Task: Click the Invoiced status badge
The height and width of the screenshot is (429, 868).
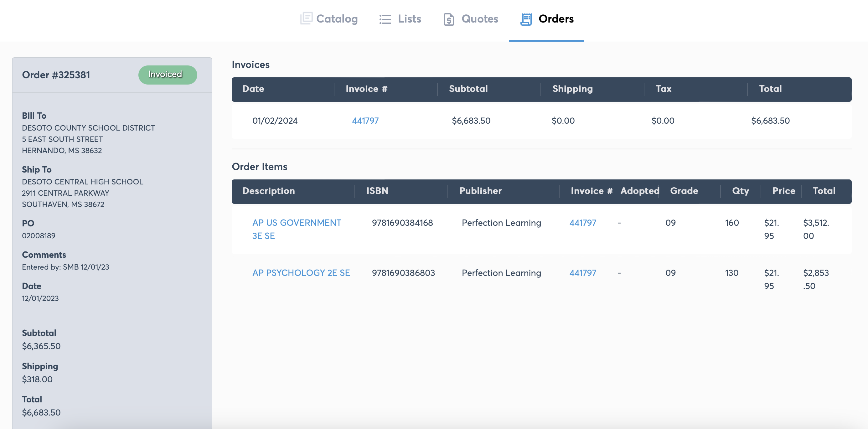Action: [168, 75]
